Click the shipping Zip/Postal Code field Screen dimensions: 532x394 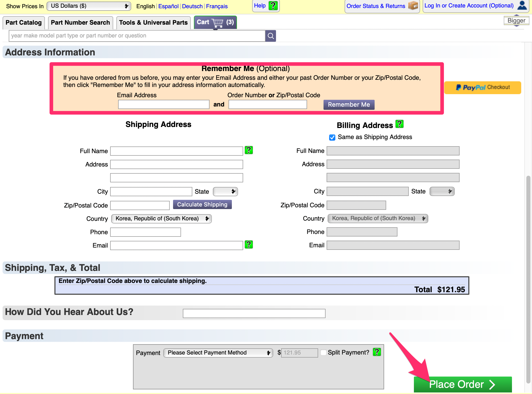(x=140, y=205)
